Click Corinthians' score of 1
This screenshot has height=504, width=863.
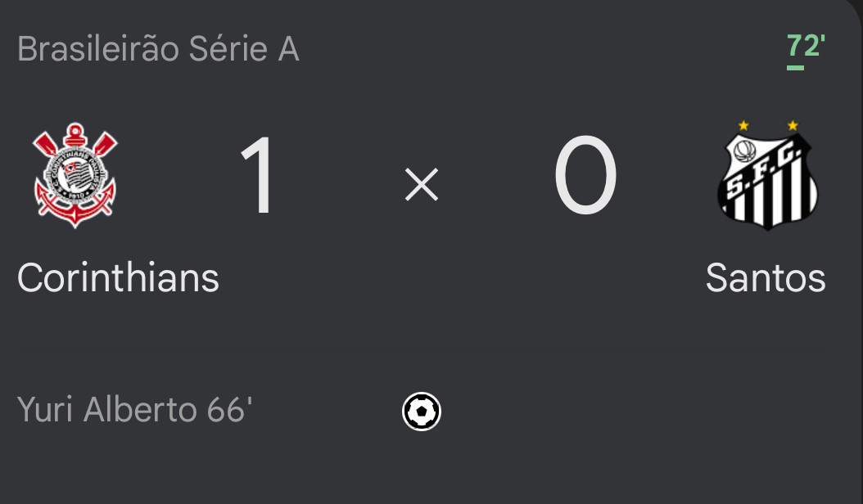[x=258, y=176]
